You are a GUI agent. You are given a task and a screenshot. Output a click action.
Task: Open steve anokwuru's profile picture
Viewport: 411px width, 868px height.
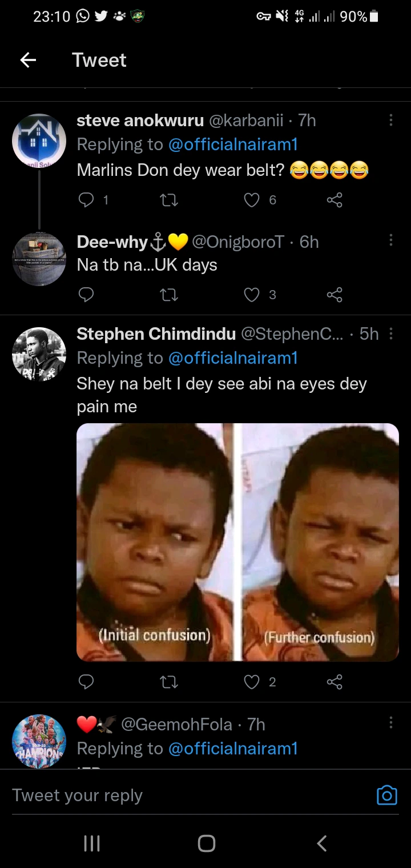tap(39, 141)
